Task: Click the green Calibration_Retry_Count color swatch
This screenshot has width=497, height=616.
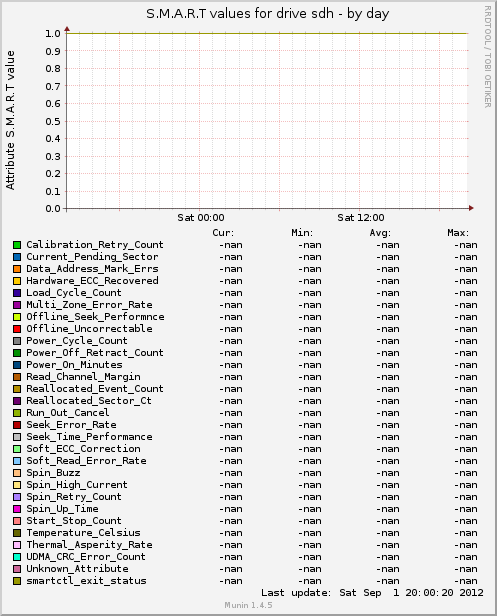Action: pyautogui.click(x=17, y=245)
